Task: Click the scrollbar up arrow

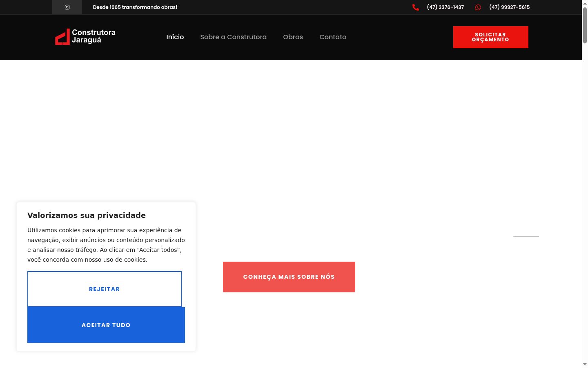Action: tap(585, 3)
